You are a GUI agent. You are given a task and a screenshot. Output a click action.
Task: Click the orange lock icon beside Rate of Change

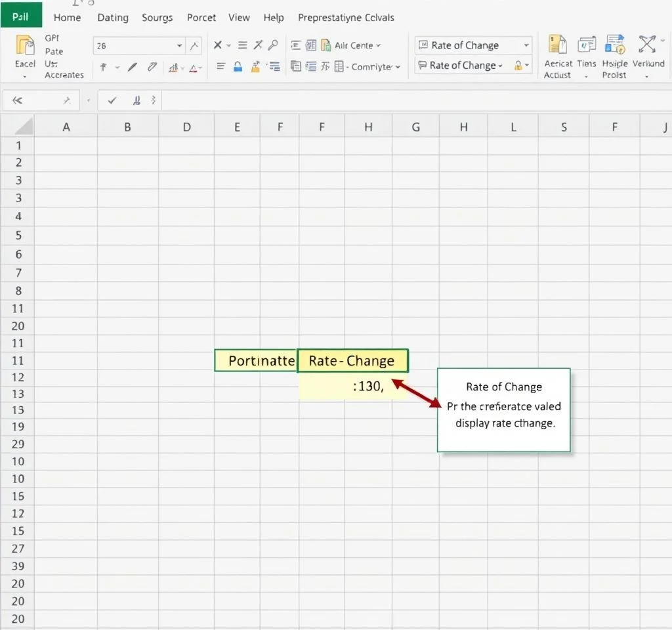[x=518, y=65]
